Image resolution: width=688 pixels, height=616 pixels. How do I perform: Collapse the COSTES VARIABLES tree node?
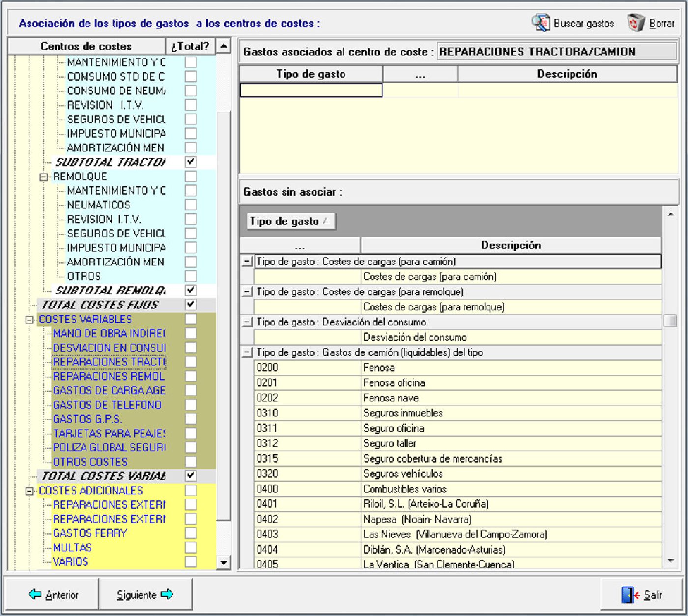(x=30, y=320)
